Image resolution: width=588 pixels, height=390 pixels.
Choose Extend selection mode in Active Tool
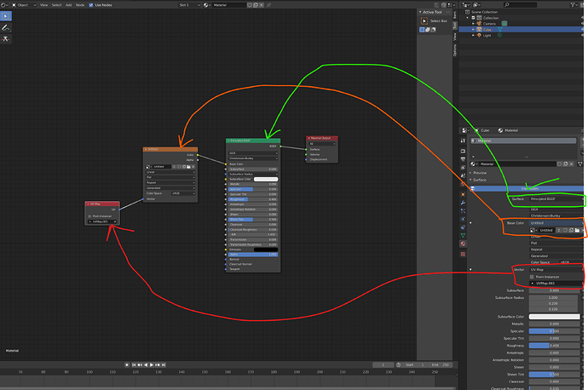(x=428, y=30)
